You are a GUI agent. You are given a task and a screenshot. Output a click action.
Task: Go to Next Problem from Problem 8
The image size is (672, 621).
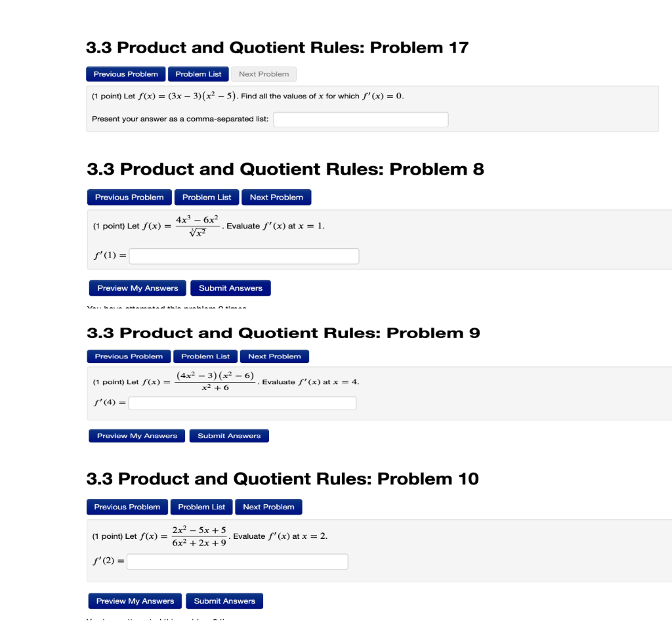(x=276, y=197)
